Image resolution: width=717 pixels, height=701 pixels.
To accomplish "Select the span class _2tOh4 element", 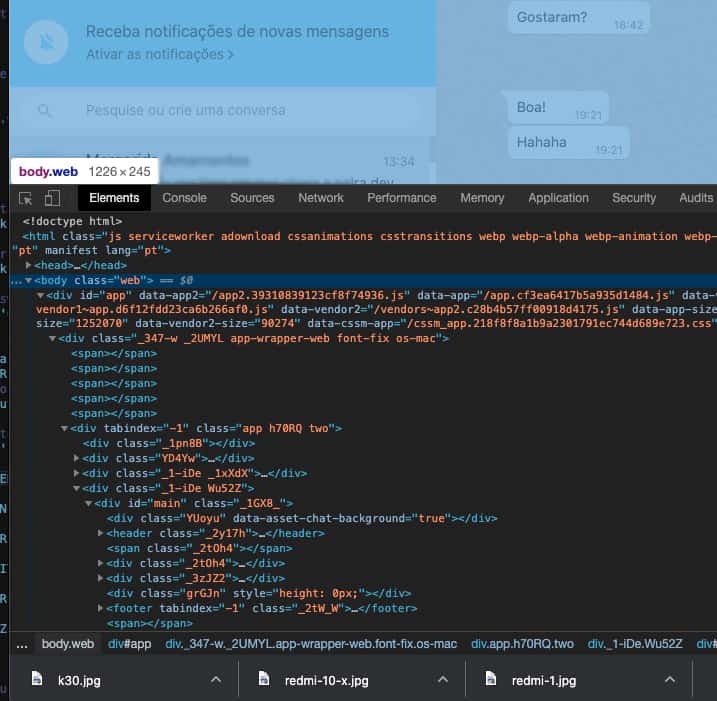I will (199, 548).
